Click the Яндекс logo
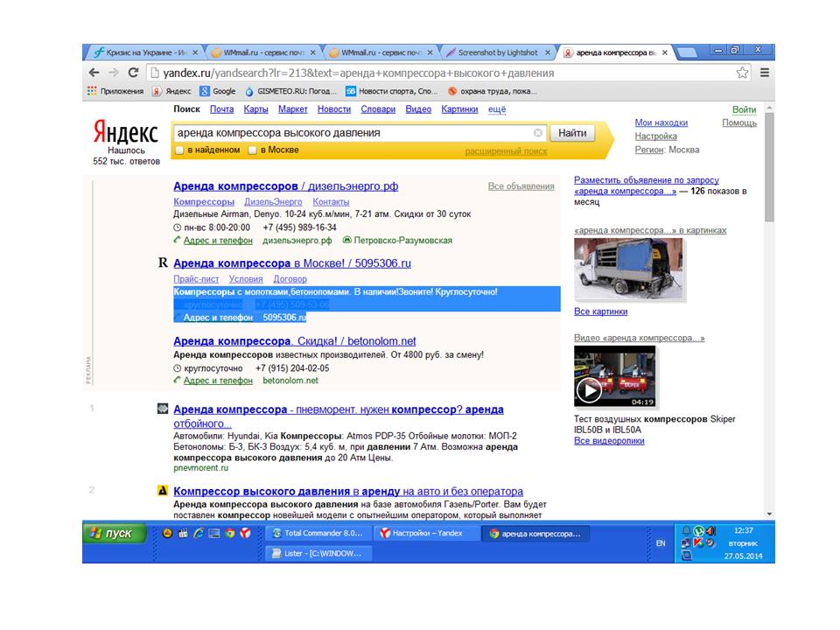This screenshot has height=630, width=840. click(126, 131)
